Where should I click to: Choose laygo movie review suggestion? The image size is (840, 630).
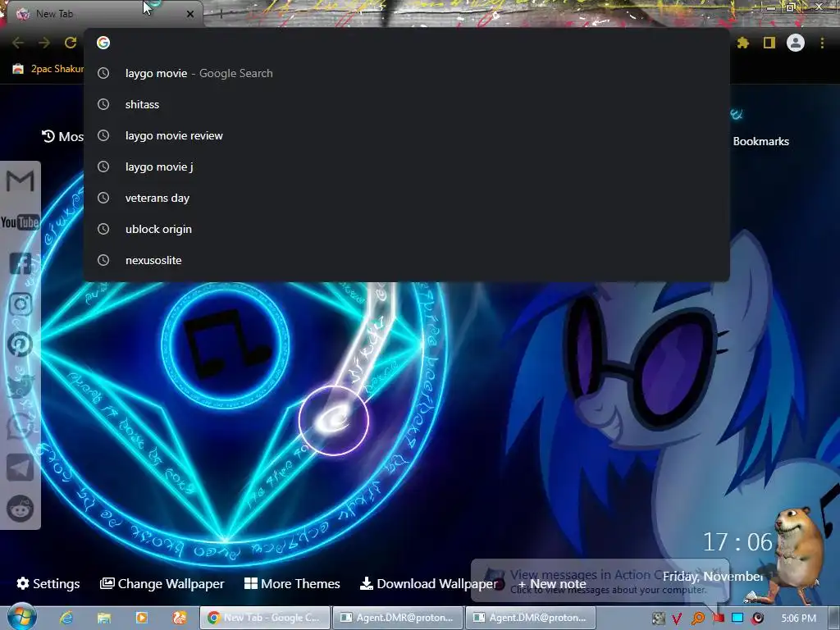tap(407, 135)
